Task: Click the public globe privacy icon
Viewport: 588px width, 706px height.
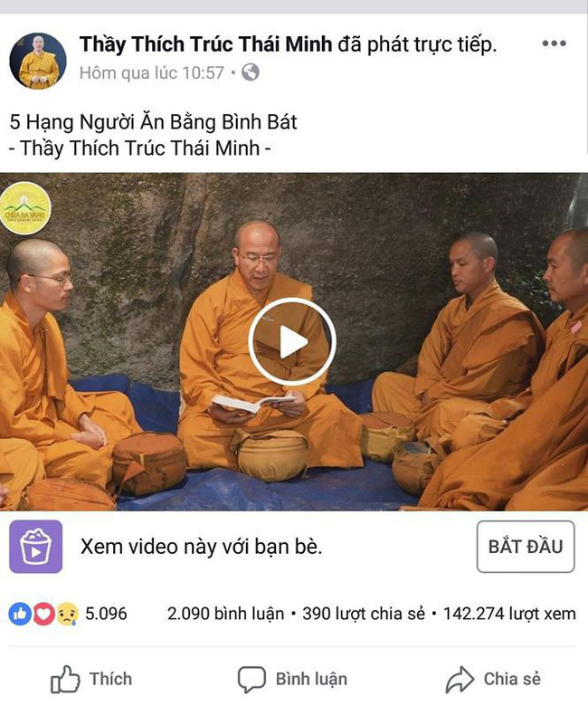Action: [251, 72]
